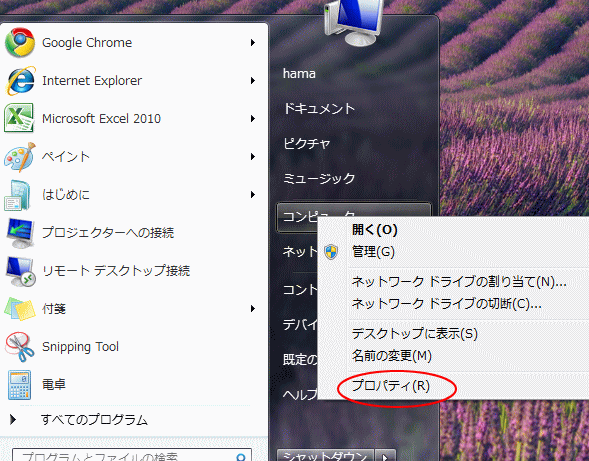Expand the 付箋 submenu arrow
The width and height of the screenshot is (589, 461).
pos(253,309)
